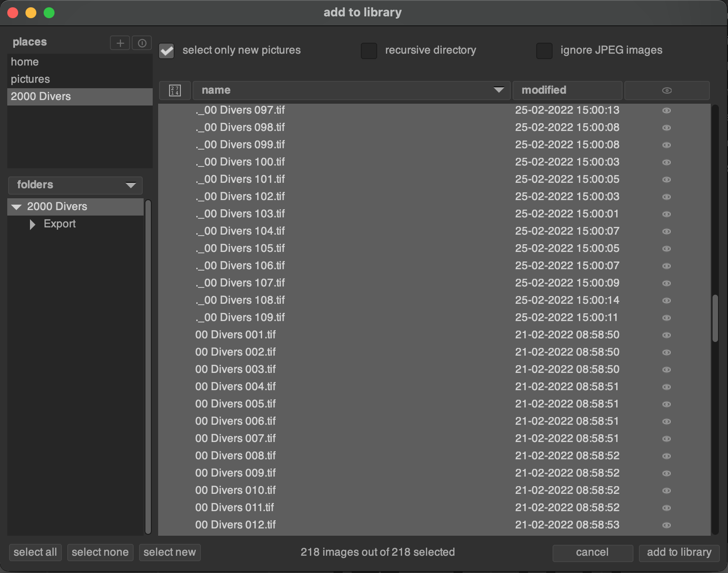Uncheck "select only new pictures"
The width and height of the screenshot is (728, 573).
[x=166, y=51]
